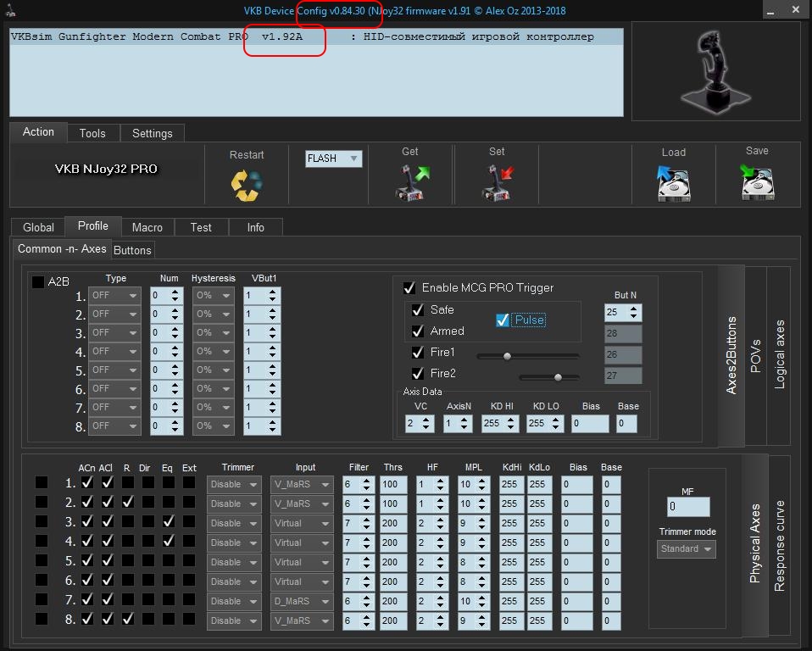The height and width of the screenshot is (651, 812).
Task: Click the A2B row 8 VBut1 stepper
Action: [x=262, y=426]
